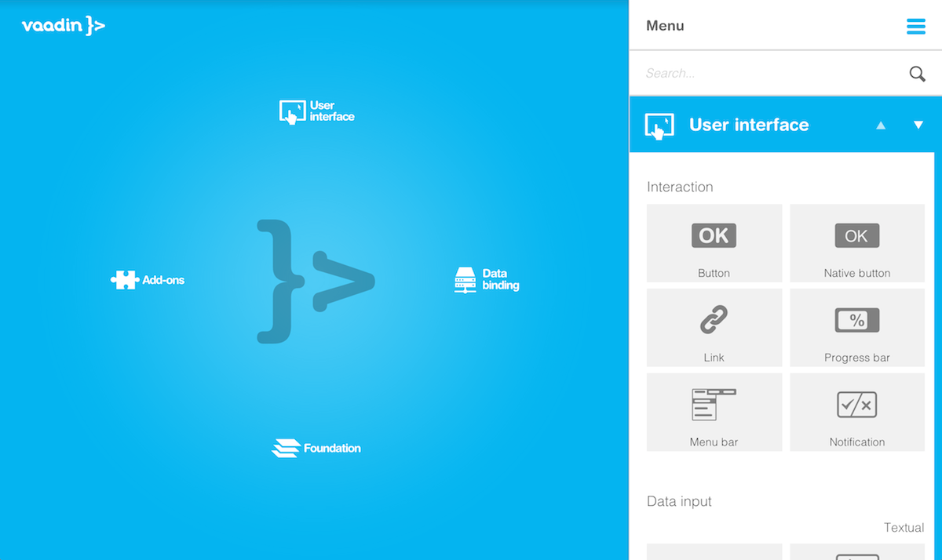The height and width of the screenshot is (560, 942).
Task: Click the Vaadin logo in top-left corner
Action: click(x=63, y=26)
